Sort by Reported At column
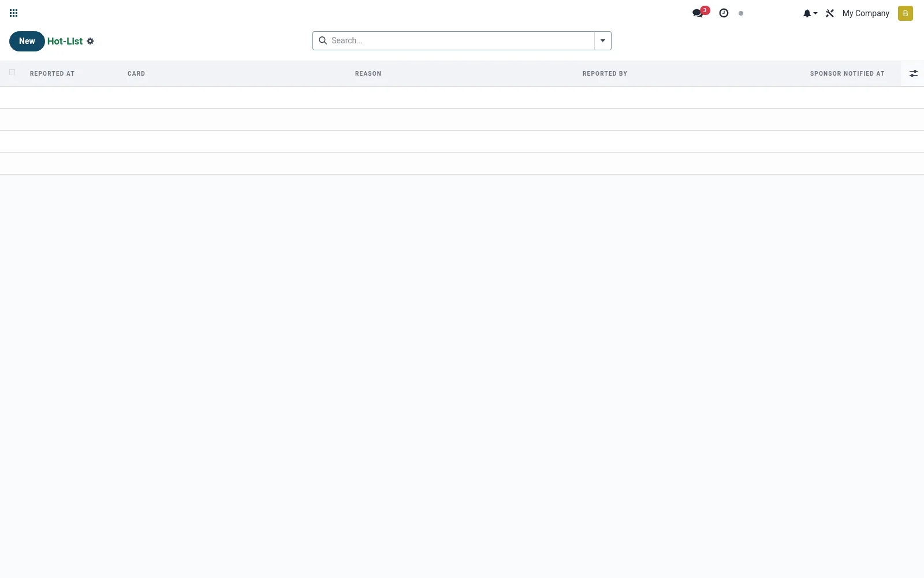Viewport: 924px width, 578px height. 53,73
